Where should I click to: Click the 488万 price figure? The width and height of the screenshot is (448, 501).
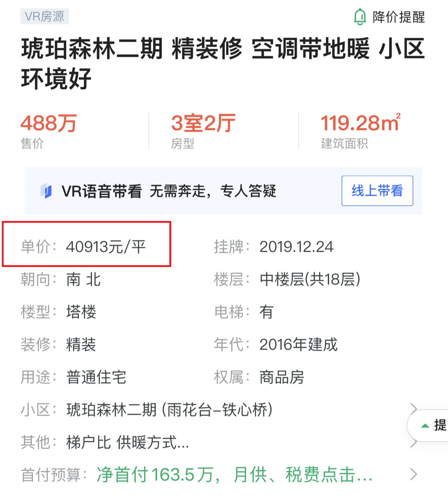48,123
